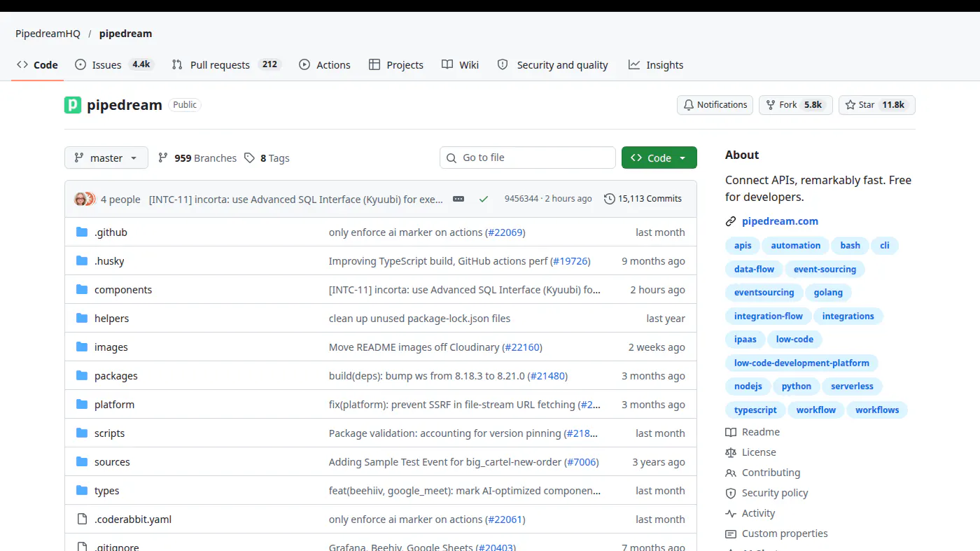Image resolution: width=980 pixels, height=551 pixels.
Task: Open the Insights tab
Action: pos(656,64)
